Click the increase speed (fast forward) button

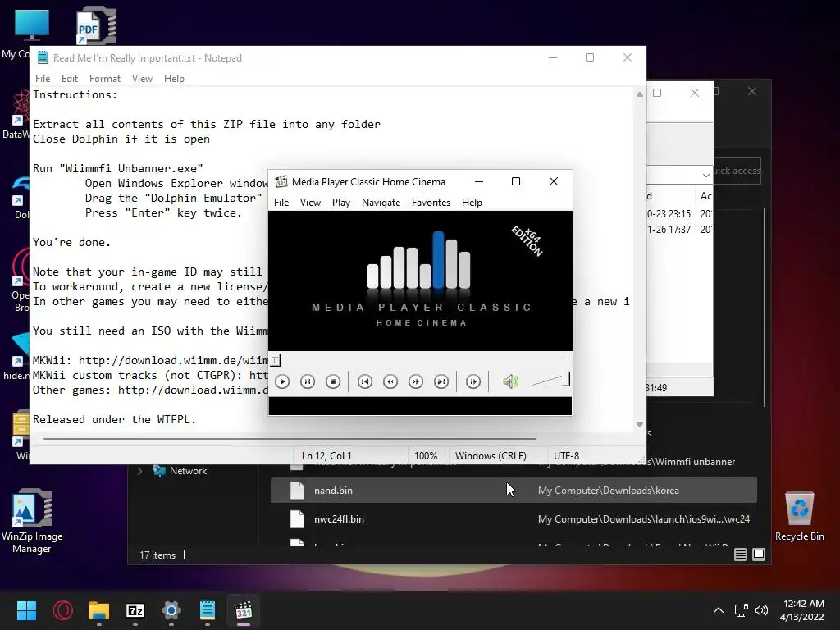[x=416, y=381]
